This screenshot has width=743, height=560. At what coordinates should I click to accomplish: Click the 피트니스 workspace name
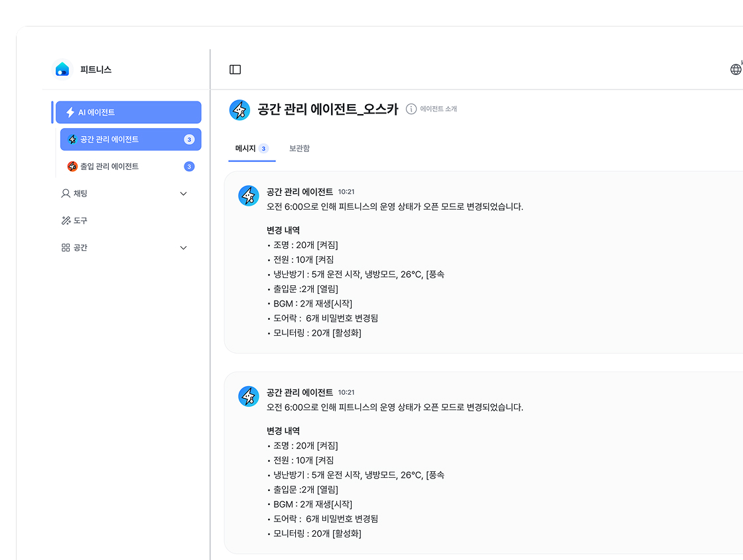point(96,70)
